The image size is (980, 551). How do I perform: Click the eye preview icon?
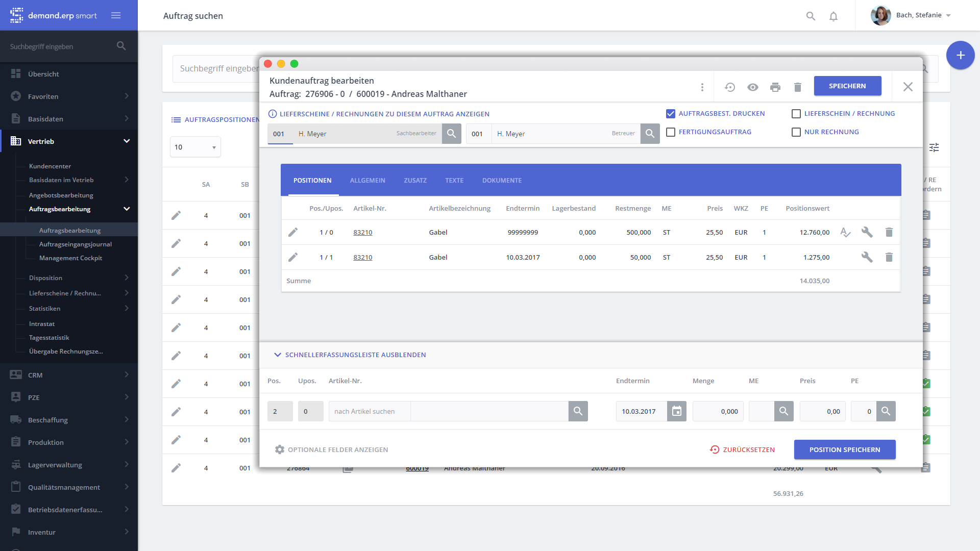click(752, 87)
